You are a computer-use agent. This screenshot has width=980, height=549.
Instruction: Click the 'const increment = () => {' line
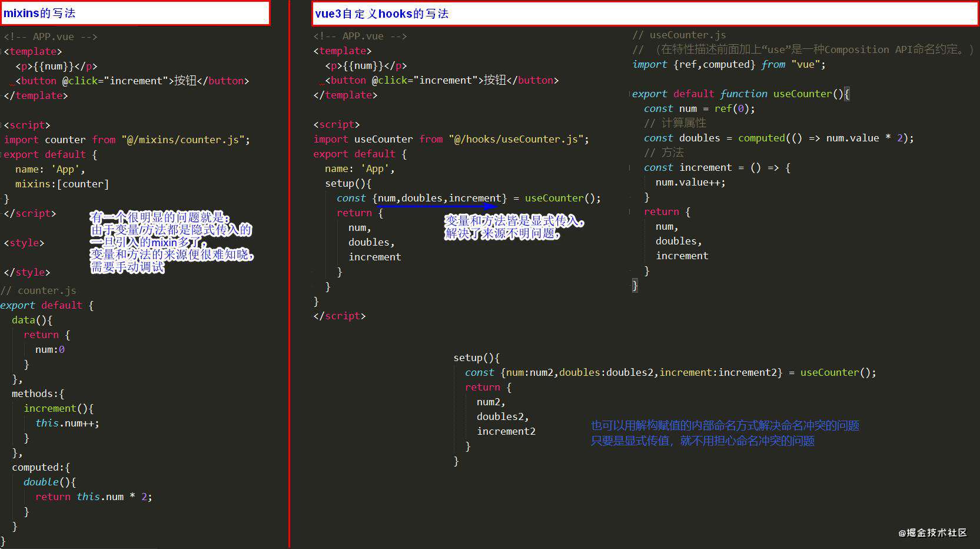pyautogui.click(x=717, y=167)
